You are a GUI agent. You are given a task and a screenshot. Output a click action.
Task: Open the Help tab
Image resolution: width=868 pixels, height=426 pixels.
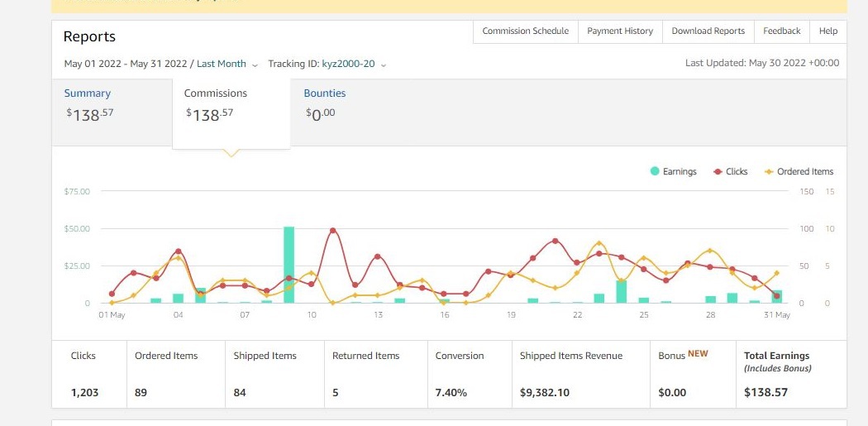tap(828, 31)
